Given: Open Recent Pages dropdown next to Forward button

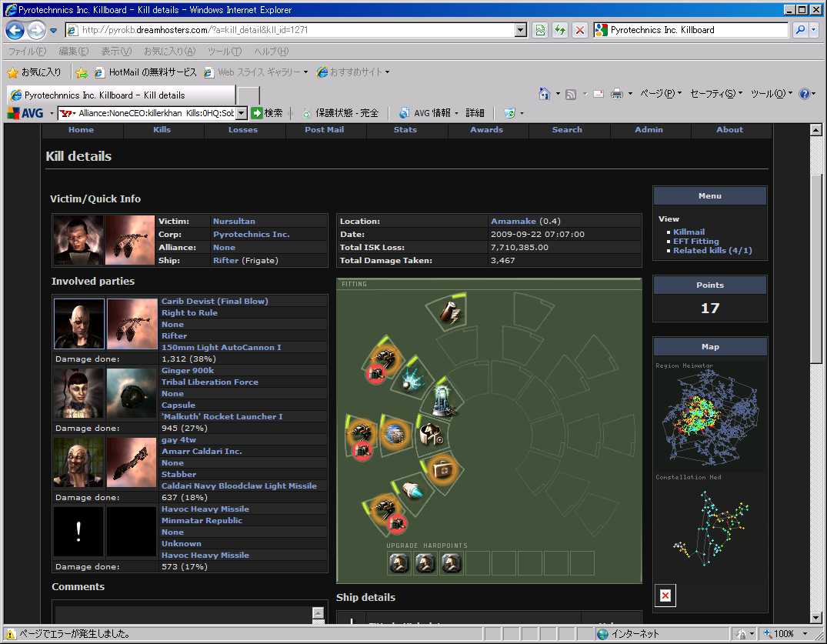Looking at the screenshot, I should 53,31.
